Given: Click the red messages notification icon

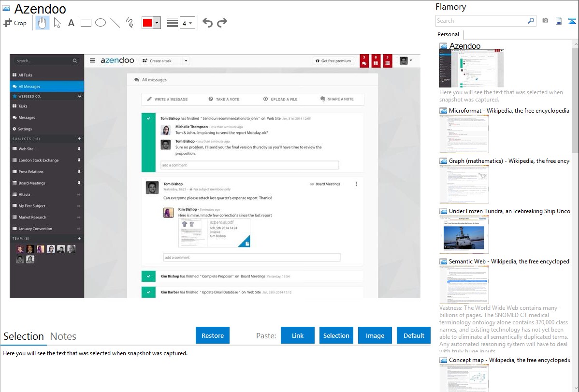Looking at the screenshot, I should [x=364, y=61].
